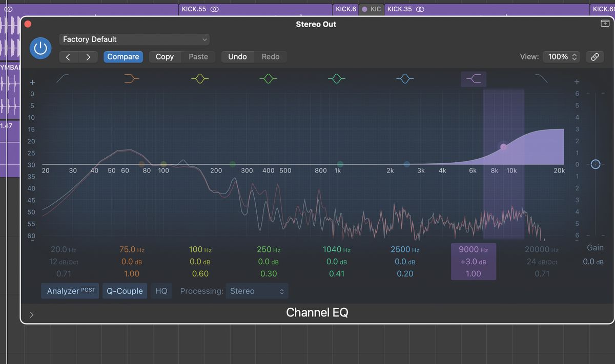This screenshot has width=615, height=364.
Task: Click the Undo button
Action: pos(237,56)
